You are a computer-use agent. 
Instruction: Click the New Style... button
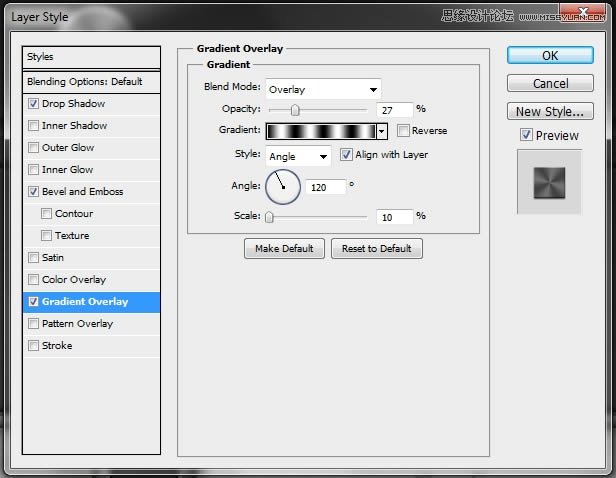pyautogui.click(x=550, y=111)
